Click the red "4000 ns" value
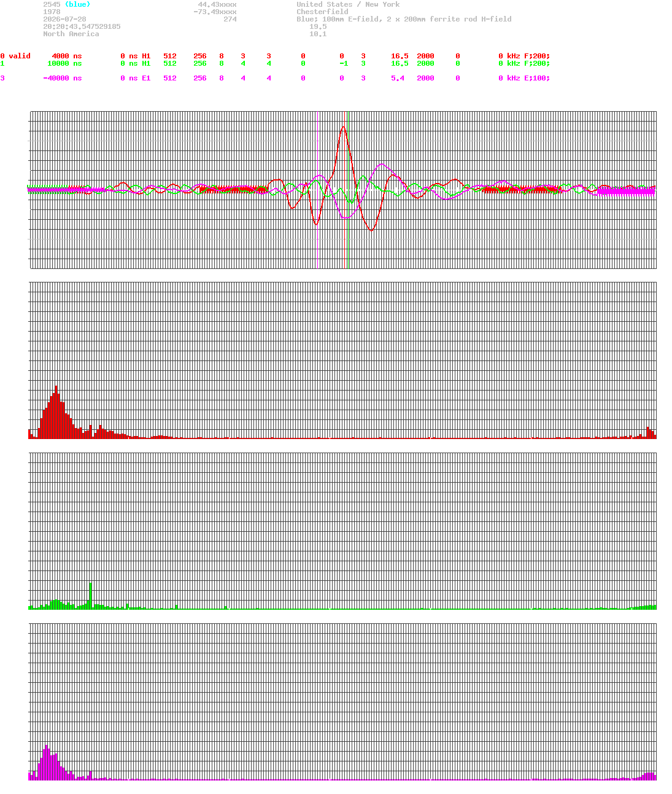This screenshot has height=794, width=672. click(66, 56)
